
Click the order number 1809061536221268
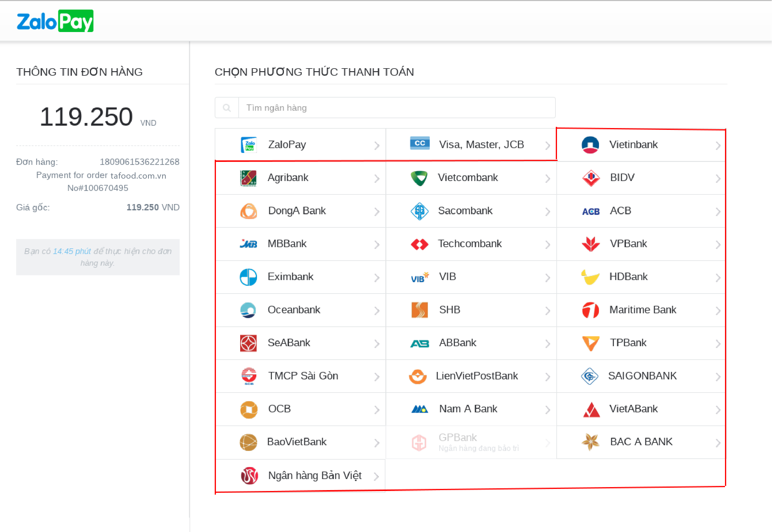(x=140, y=162)
